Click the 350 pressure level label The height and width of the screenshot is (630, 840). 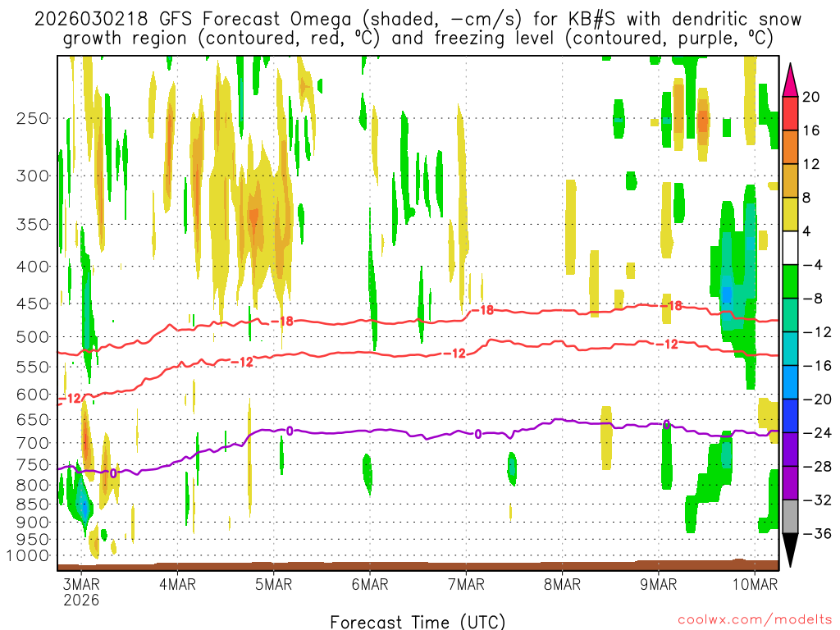coord(33,224)
